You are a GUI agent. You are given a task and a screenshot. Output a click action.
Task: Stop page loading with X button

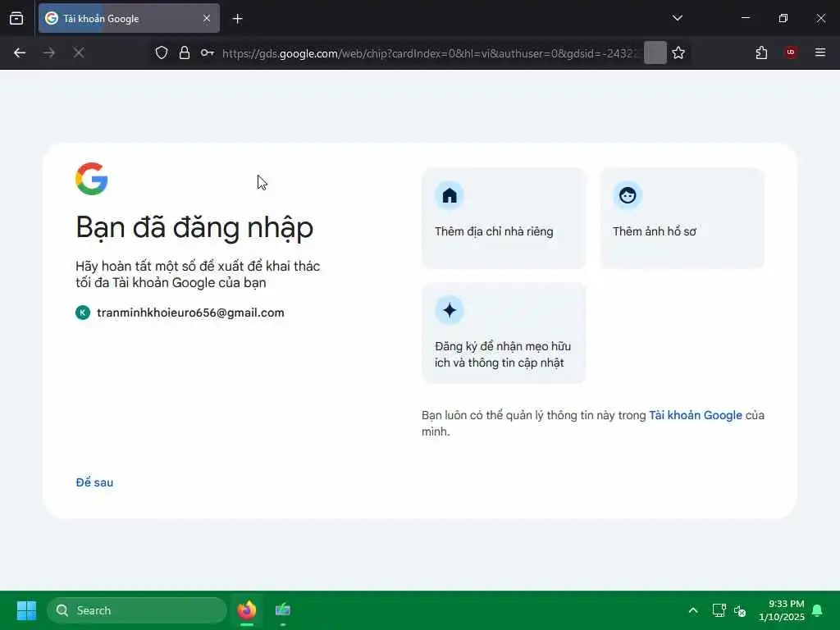coord(79,52)
